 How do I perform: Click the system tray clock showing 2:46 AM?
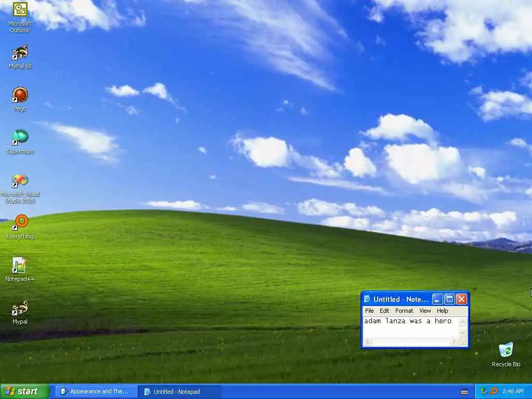pyautogui.click(x=513, y=392)
